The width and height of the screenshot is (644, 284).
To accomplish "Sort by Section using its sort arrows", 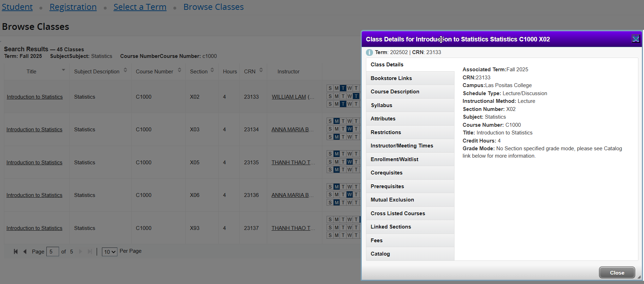I will (212, 70).
